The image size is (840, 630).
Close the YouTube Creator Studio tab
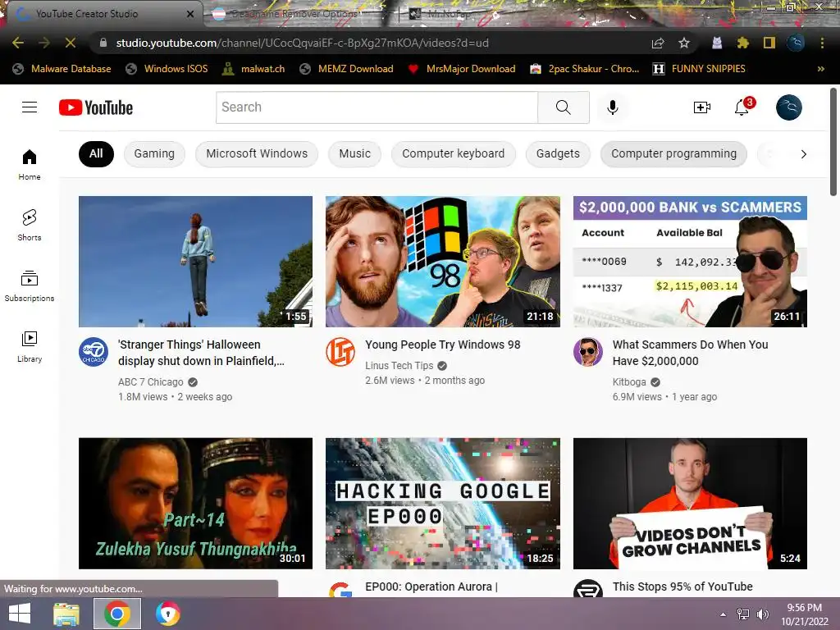click(x=190, y=14)
